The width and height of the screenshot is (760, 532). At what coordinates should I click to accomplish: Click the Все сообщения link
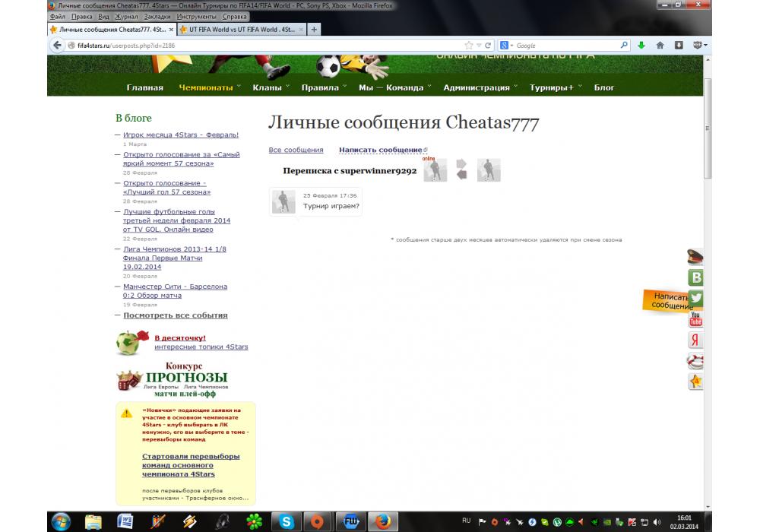point(296,150)
